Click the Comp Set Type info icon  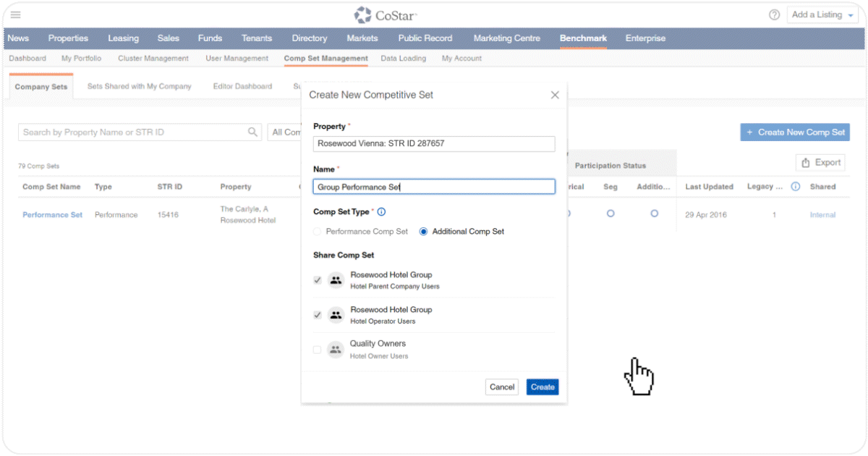[x=381, y=212]
